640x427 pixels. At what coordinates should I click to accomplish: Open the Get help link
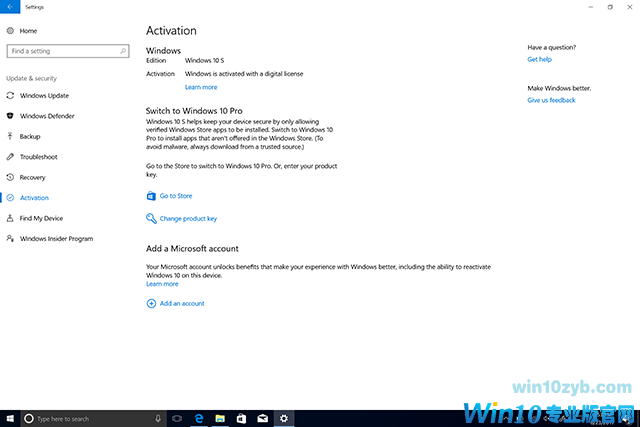[539, 59]
